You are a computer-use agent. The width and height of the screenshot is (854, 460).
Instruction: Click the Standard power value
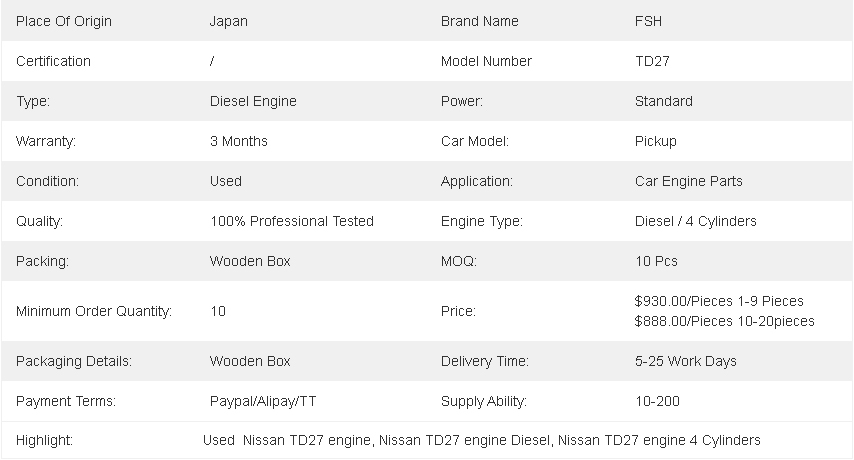[663, 101]
